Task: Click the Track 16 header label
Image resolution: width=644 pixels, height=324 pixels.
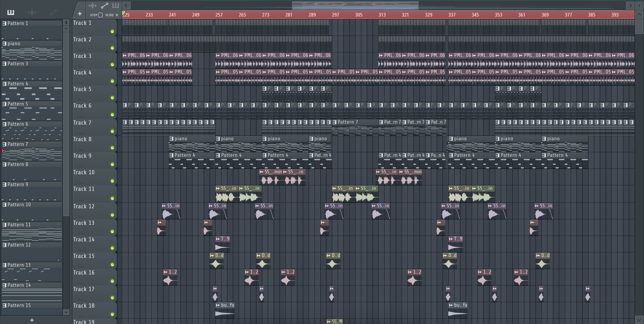Action: 84,273
